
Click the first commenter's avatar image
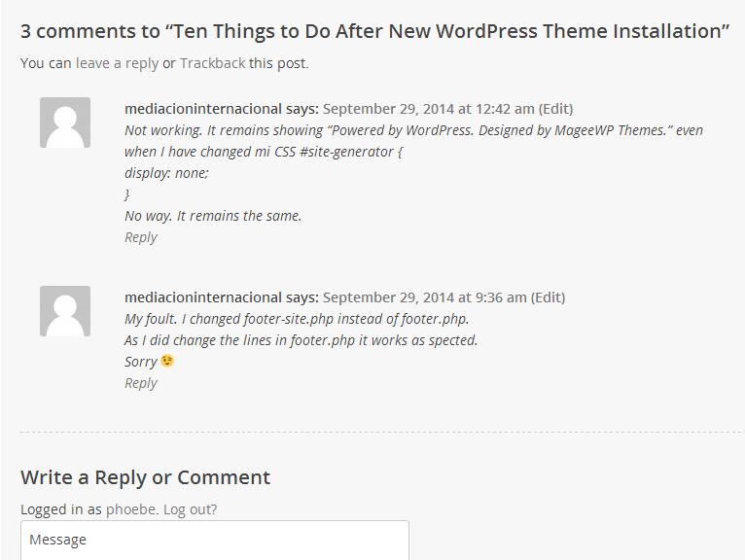pyautogui.click(x=65, y=122)
